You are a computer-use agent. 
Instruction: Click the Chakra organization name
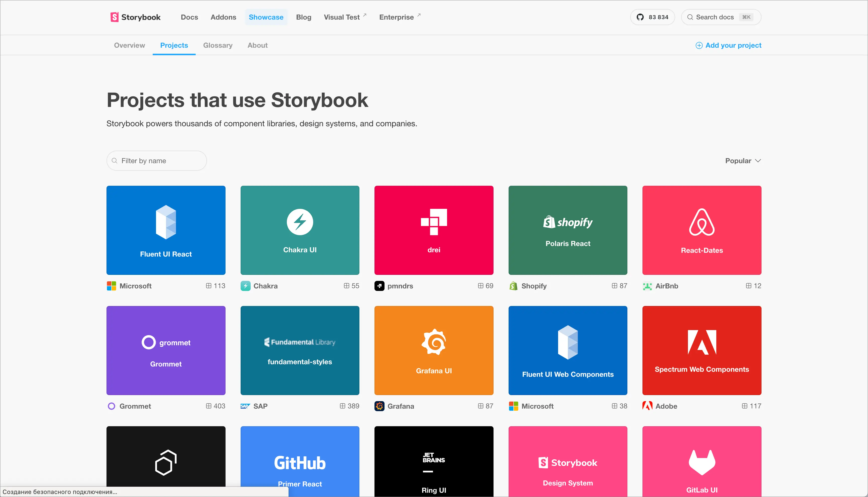pyautogui.click(x=265, y=286)
